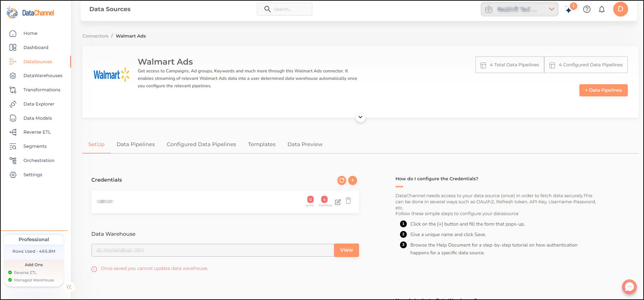Click the warehouse update warning message

point(154,269)
